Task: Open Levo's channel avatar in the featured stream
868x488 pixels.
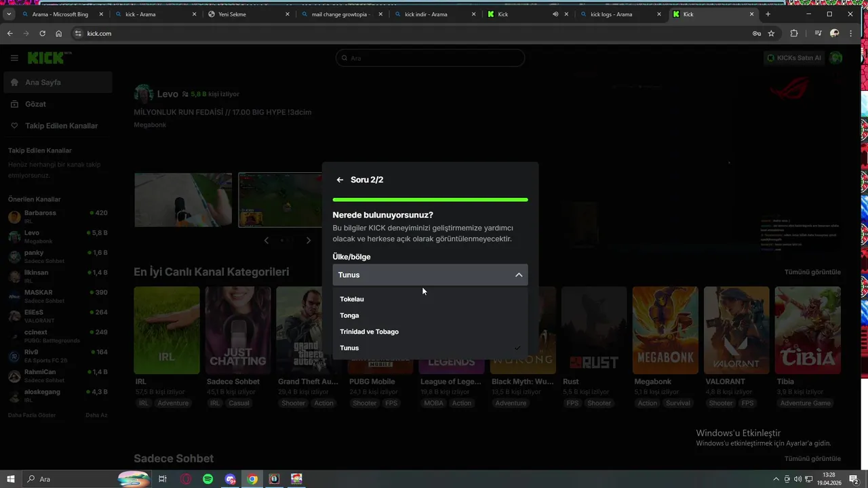Action: tap(143, 94)
